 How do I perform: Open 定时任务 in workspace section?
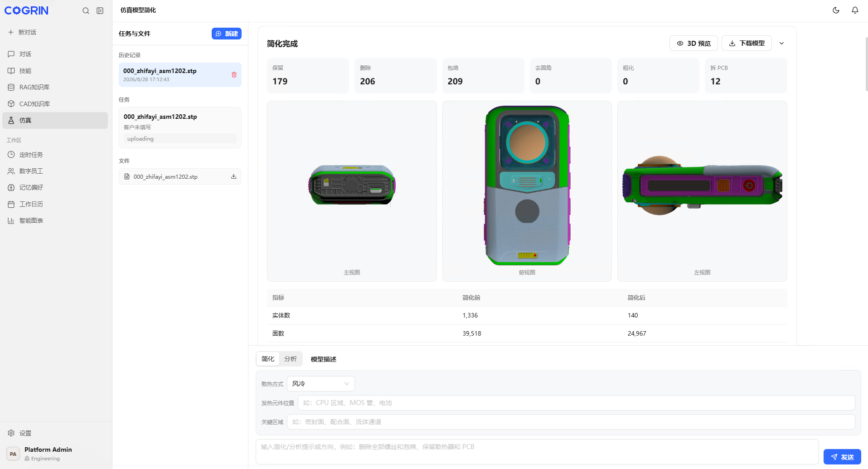coord(55,155)
